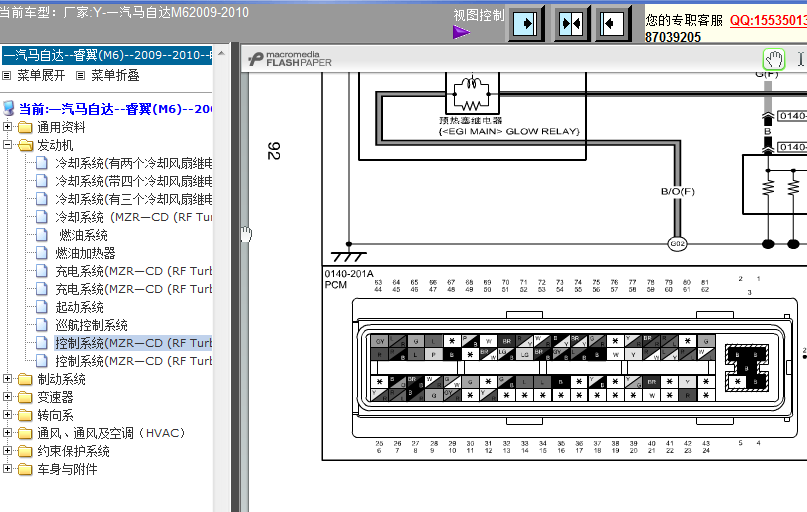This screenshot has height=512, width=807.
Task: Click the phone number 87039205
Action: 673,37
